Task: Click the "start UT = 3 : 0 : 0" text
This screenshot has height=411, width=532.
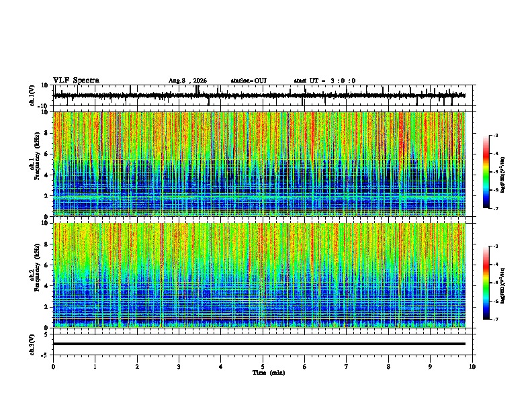Action: pyautogui.click(x=324, y=81)
